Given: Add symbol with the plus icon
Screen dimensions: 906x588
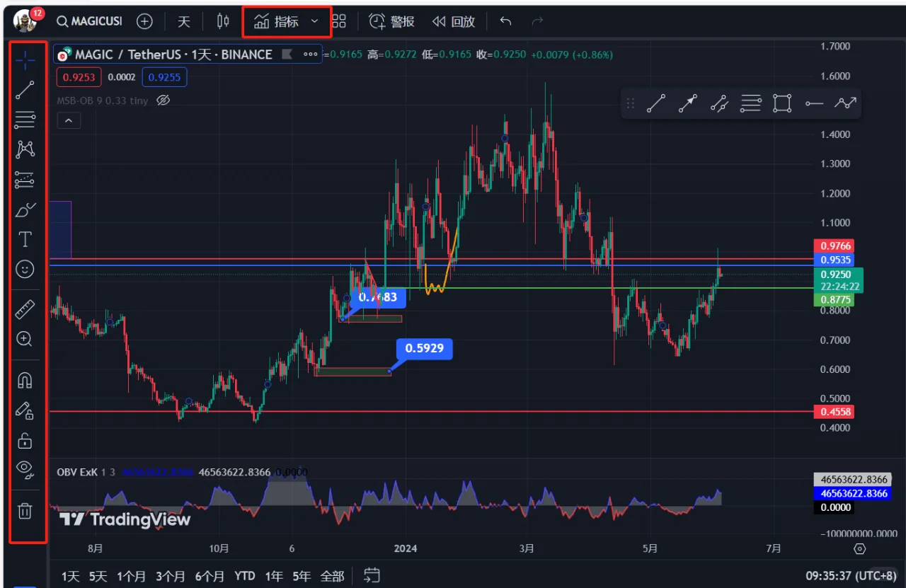Looking at the screenshot, I should [x=144, y=21].
